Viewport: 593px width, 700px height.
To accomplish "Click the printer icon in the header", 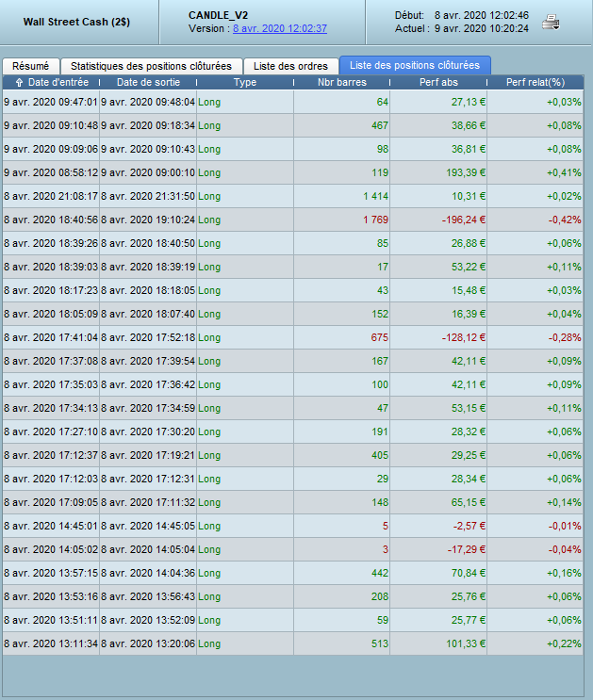I will 551,23.
